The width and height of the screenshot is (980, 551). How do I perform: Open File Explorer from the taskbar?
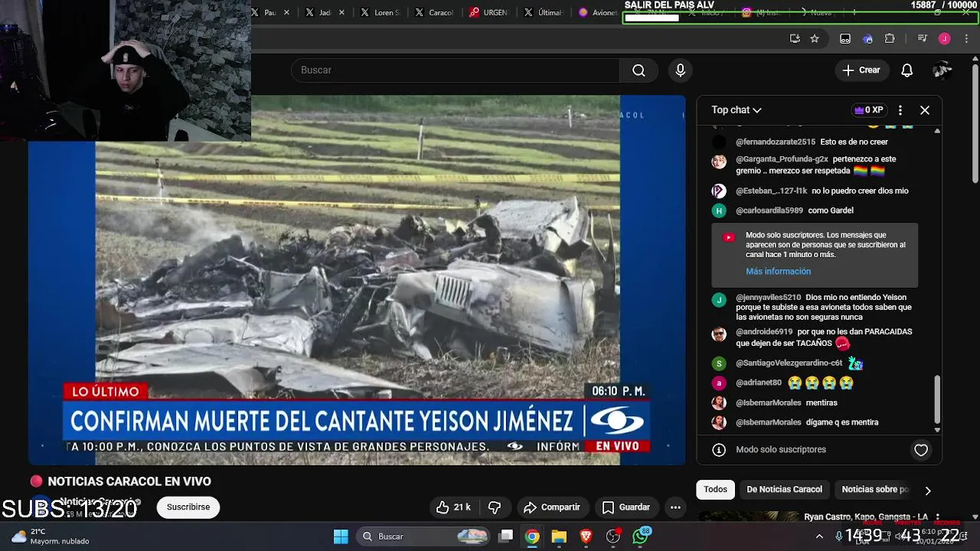click(x=559, y=536)
